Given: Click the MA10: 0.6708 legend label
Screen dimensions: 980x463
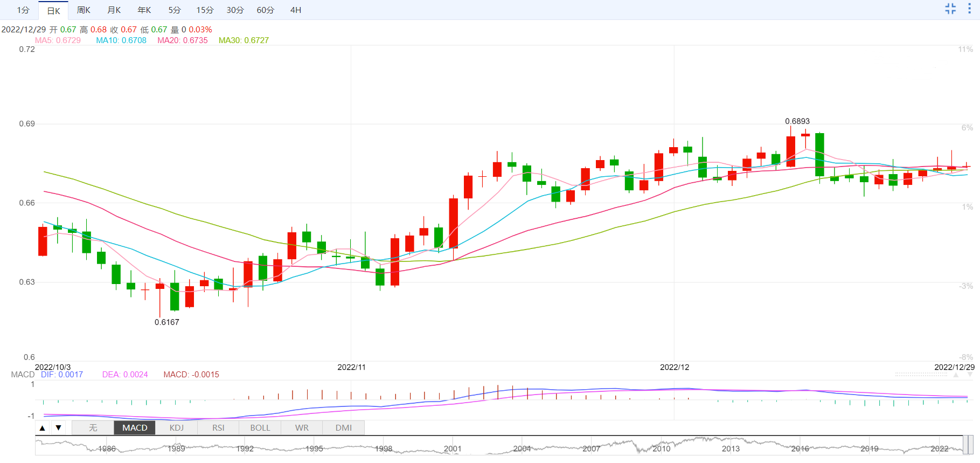Looking at the screenshot, I should coord(121,40).
